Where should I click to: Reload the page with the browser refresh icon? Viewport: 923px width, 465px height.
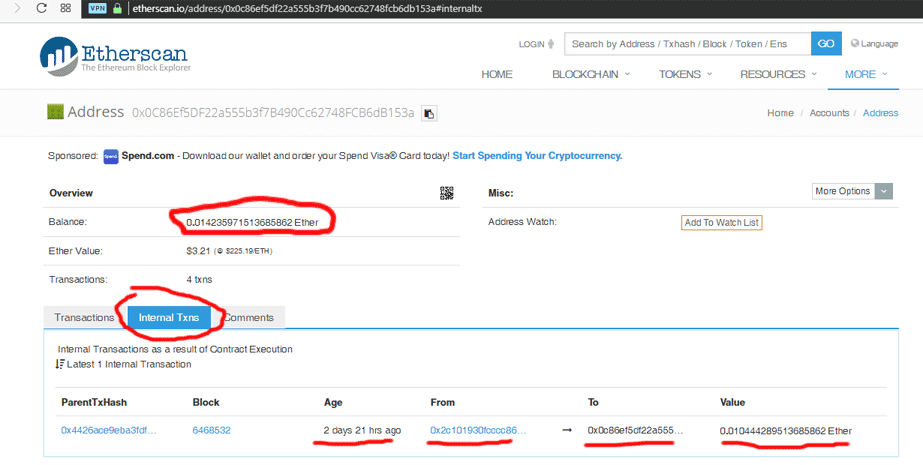[41, 8]
